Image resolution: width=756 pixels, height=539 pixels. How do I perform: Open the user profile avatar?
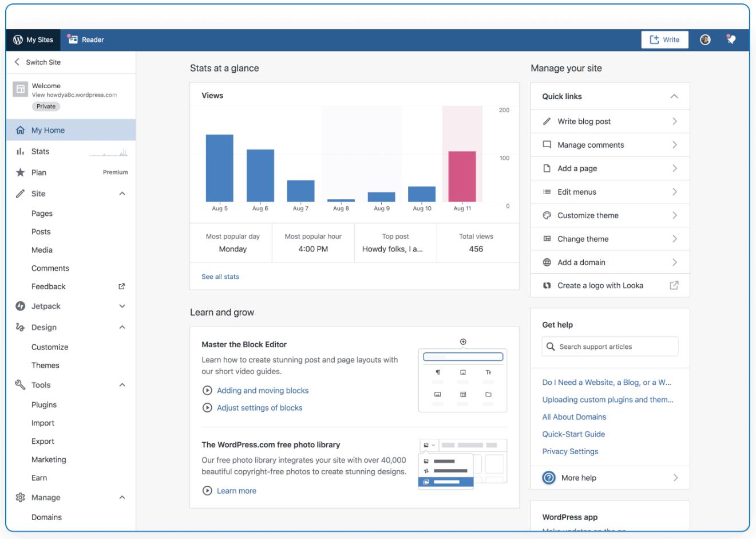705,40
